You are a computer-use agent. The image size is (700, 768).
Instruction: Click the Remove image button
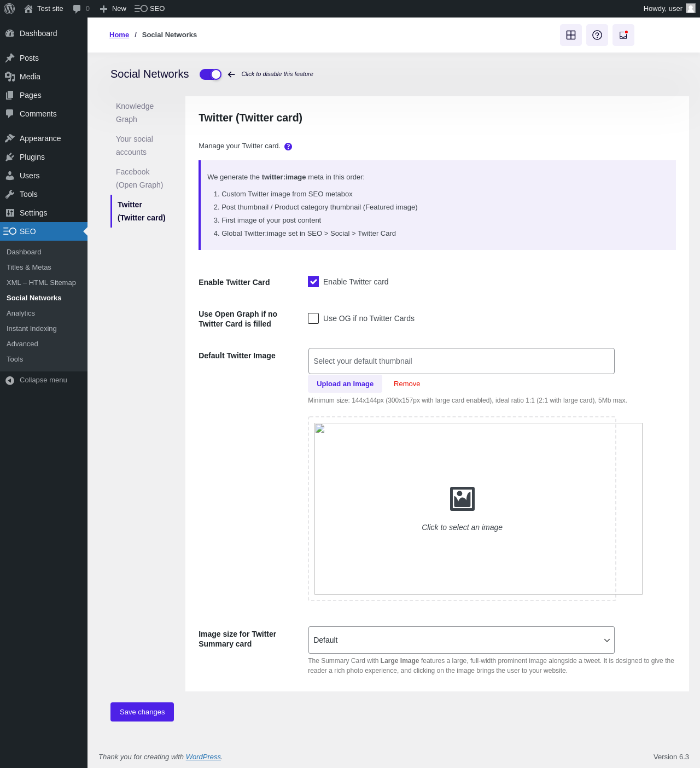407,384
